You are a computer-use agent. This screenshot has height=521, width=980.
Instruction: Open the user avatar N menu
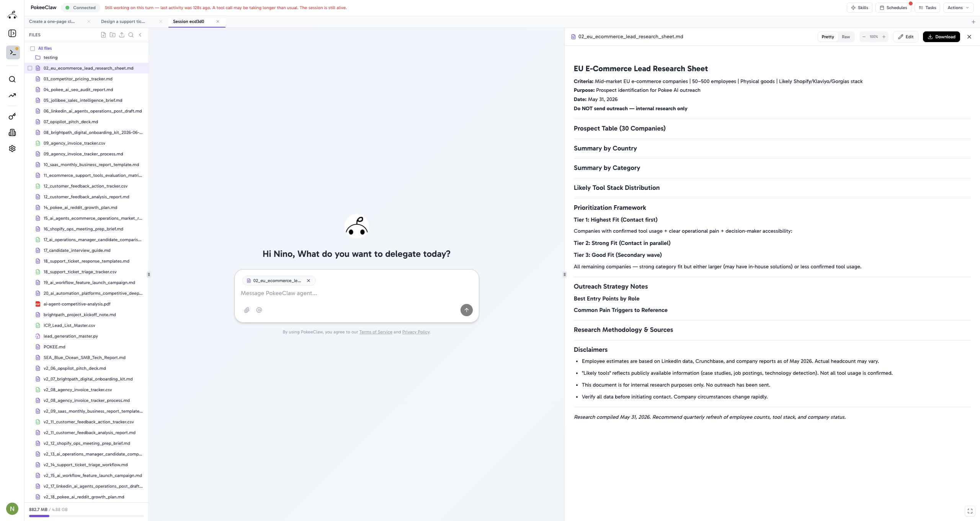[x=12, y=509]
